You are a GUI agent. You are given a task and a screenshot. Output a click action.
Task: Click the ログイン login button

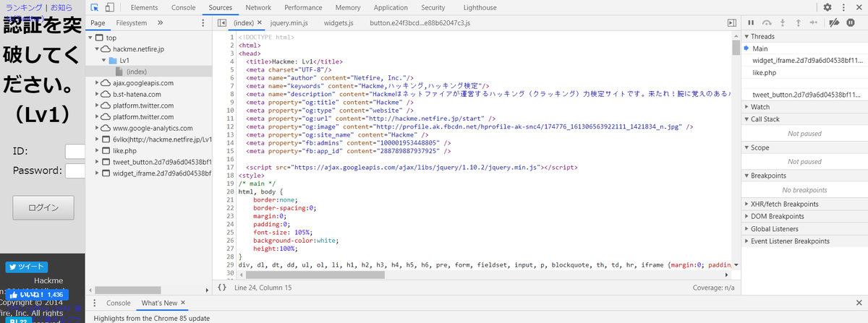(x=43, y=207)
